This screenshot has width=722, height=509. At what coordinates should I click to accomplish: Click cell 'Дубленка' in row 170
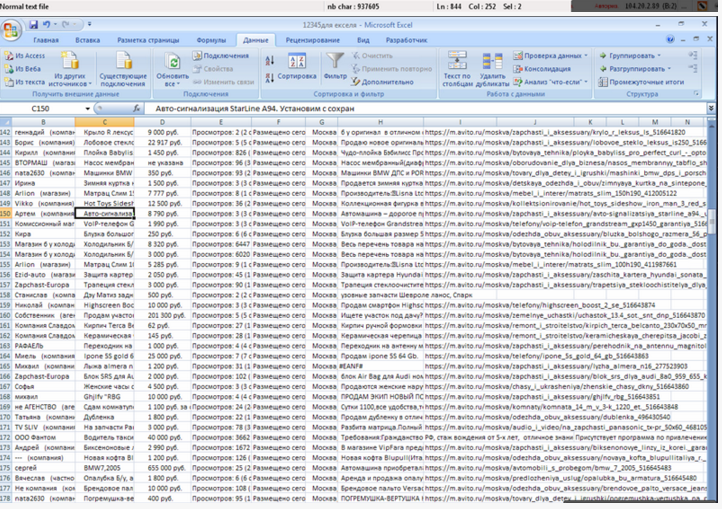click(x=105, y=417)
